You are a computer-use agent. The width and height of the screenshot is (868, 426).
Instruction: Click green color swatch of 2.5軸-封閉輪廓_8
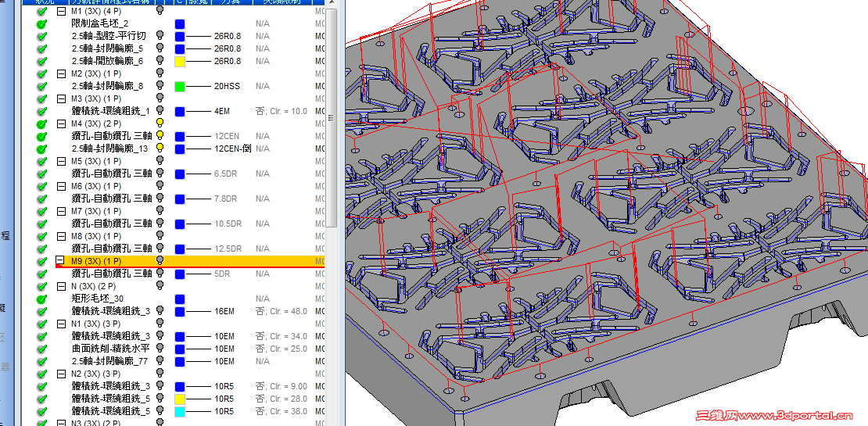pyautogui.click(x=179, y=86)
